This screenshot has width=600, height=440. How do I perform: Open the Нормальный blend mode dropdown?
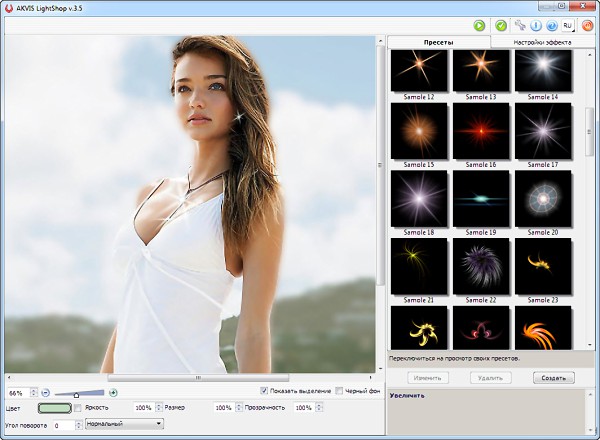(124, 424)
